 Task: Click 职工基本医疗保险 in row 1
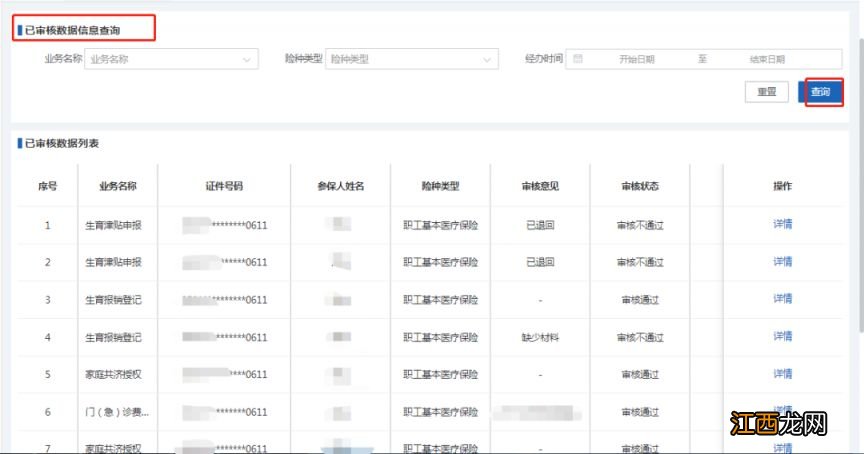pos(440,225)
